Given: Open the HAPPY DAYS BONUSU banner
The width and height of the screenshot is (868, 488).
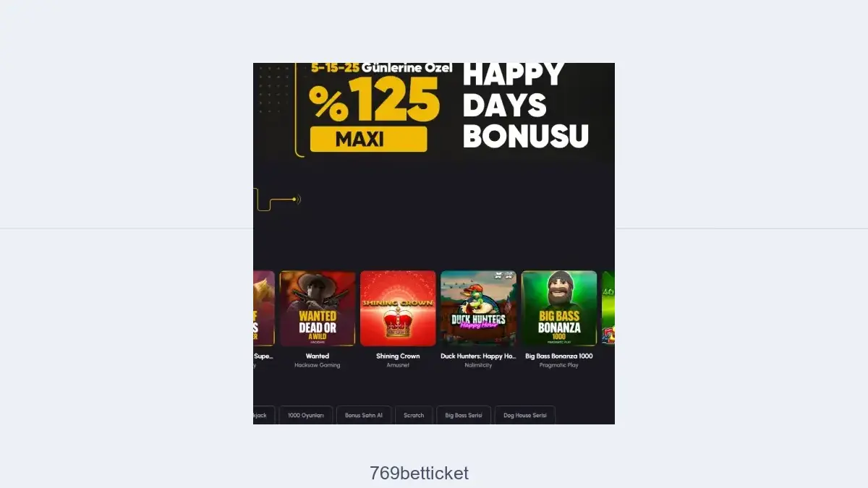Looking at the screenshot, I should (x=525, y=106).
